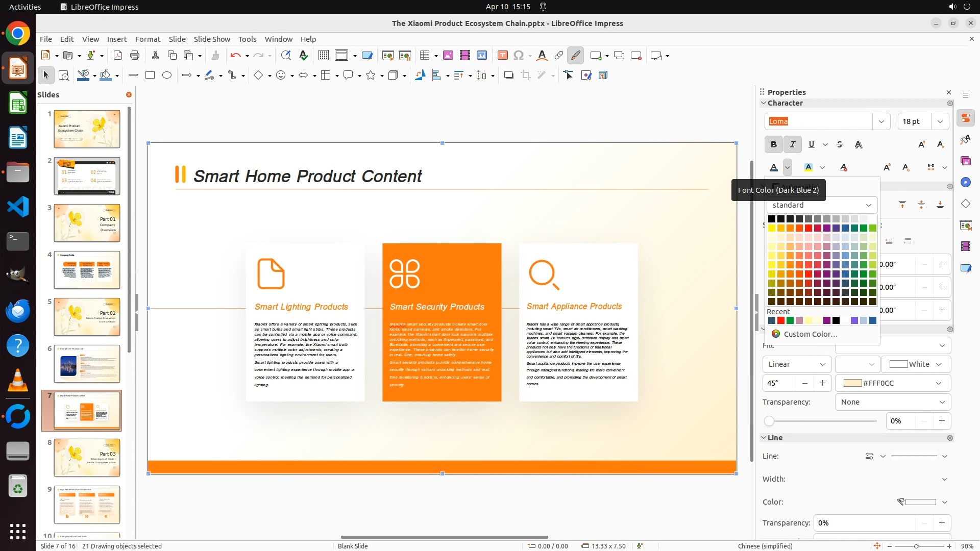The height and width of the screenshot is (551, 980).
Task: Select the Rectangle shape tool
Action: point(150,76)
